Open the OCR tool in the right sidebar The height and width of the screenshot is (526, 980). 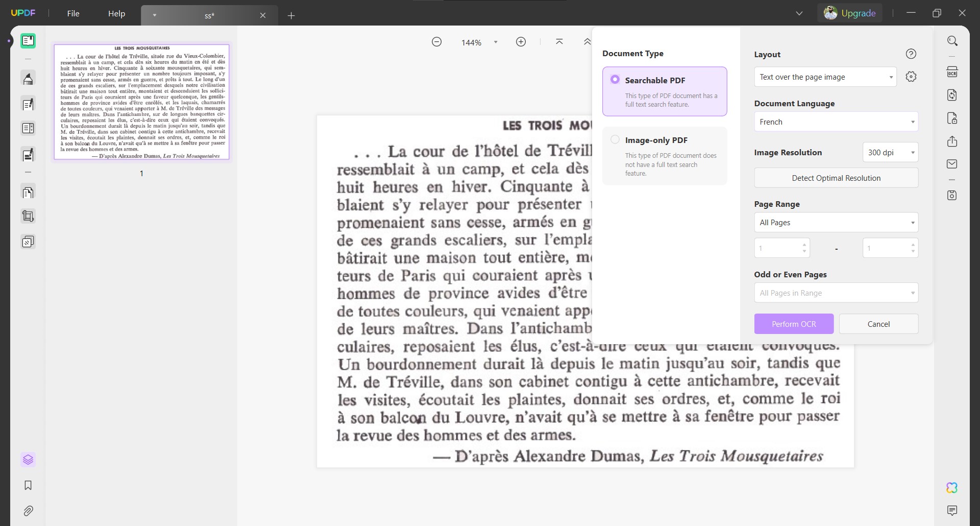(x=952, y=71)
